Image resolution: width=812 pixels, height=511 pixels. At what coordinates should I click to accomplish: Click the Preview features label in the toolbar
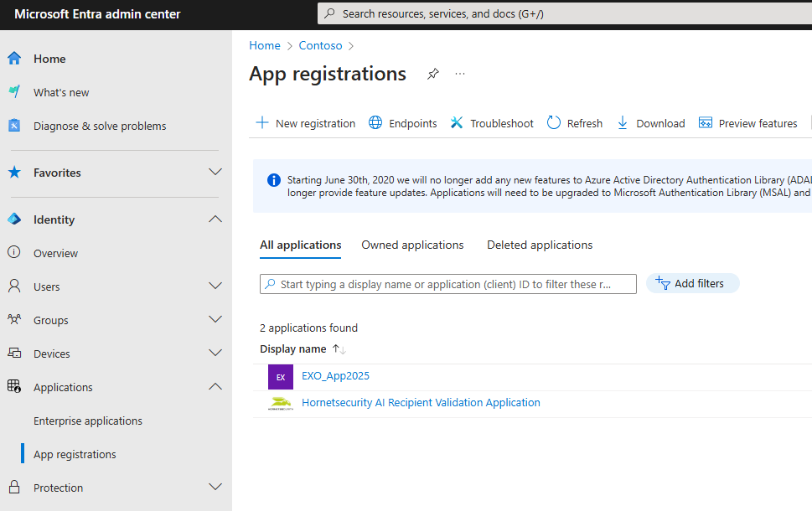click(758, 123)
